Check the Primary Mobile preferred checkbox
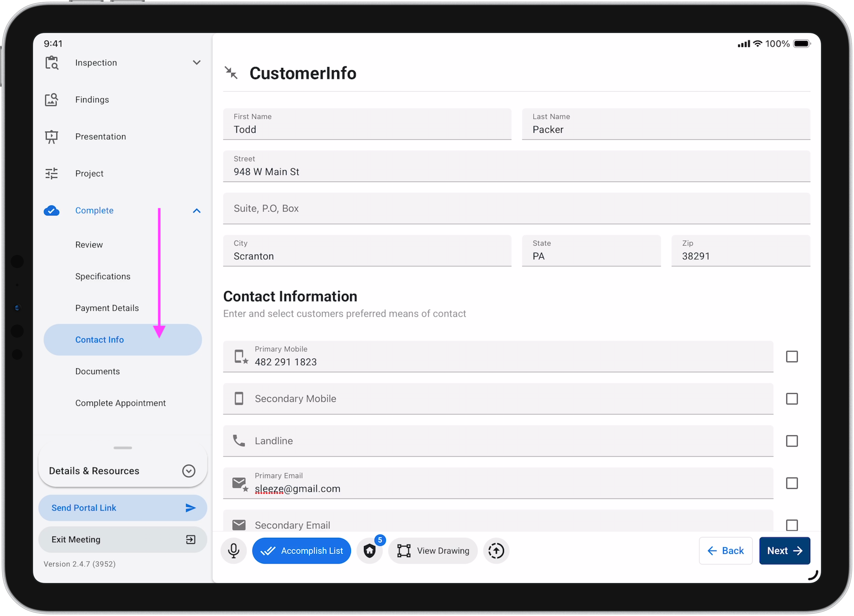The height and width of the screenshot is (616, 854). (x=792, y=356)
